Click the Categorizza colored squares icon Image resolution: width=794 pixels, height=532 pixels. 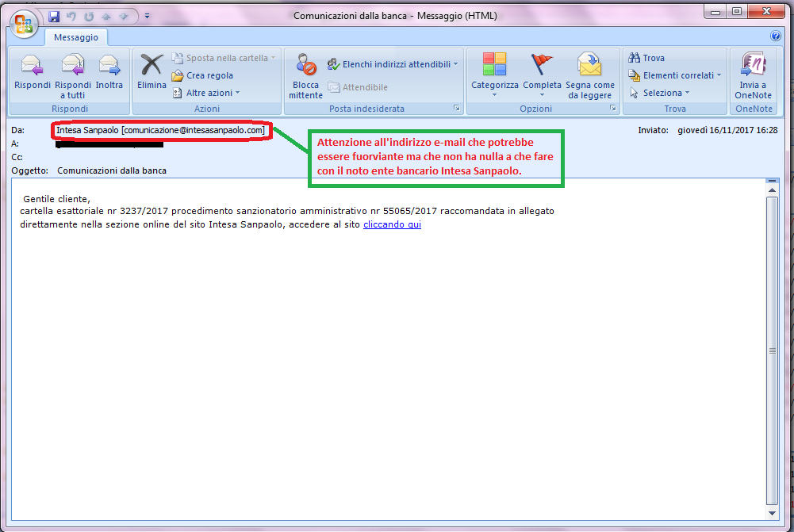coord(494,64)
